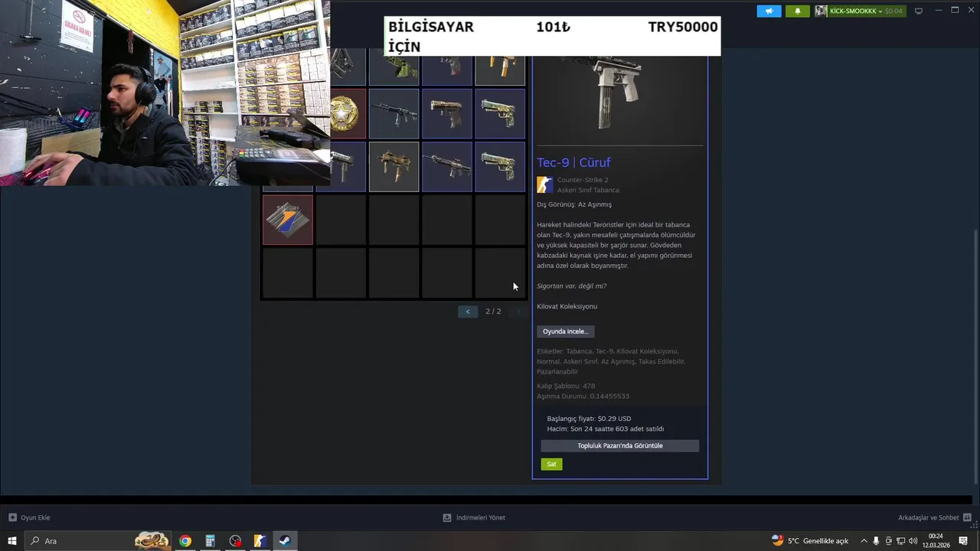Click Topluluk Pazarı'nda Görüntüle button
Viewport: 980px width, 551px height.
coord(620,445)
